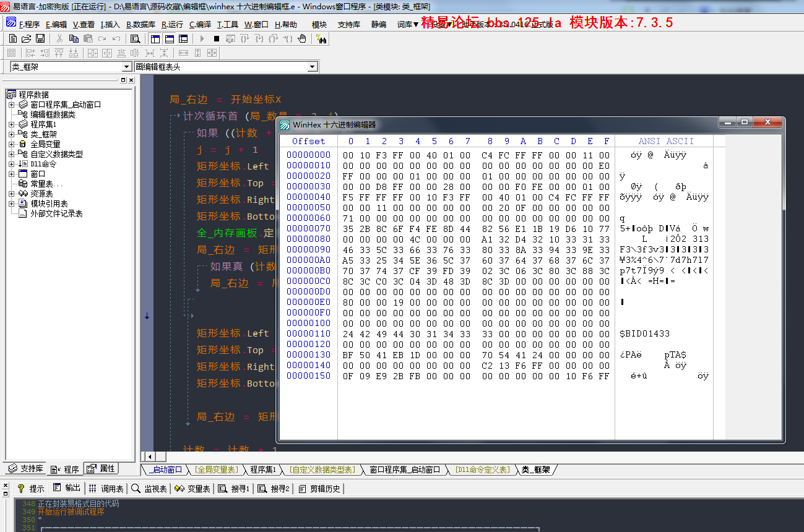This screenshot has height=532, width=804.
Task: Switch to the [全局变量表] editor tab
Action: click(216, 470)
